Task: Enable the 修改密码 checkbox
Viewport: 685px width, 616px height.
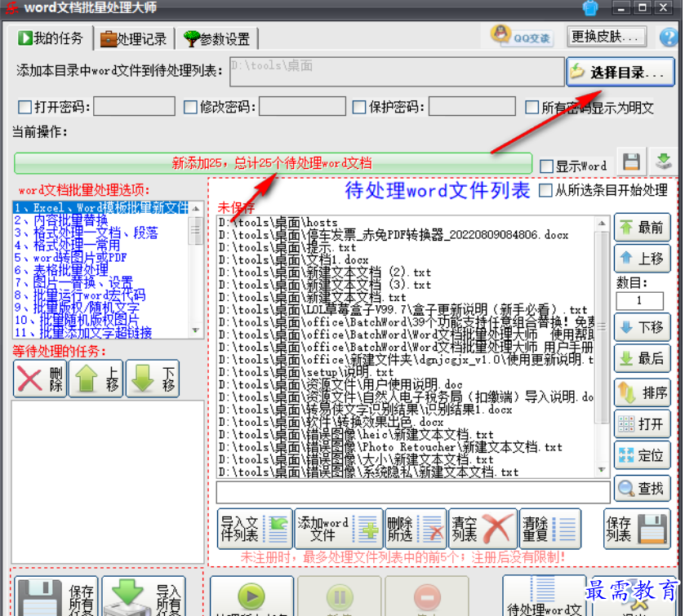Action: coord(190,107)
